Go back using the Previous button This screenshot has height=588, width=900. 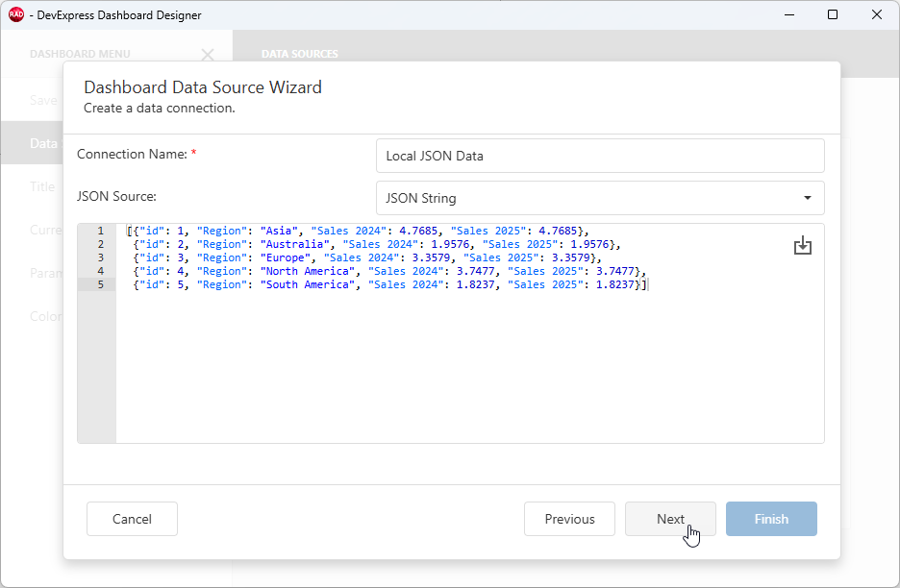coord(569,519)
